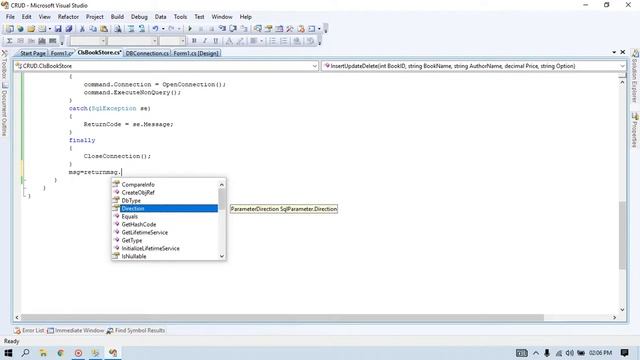Open the Build menu
Viewport: 640px width, 360px height.
(x=117, y=17)
